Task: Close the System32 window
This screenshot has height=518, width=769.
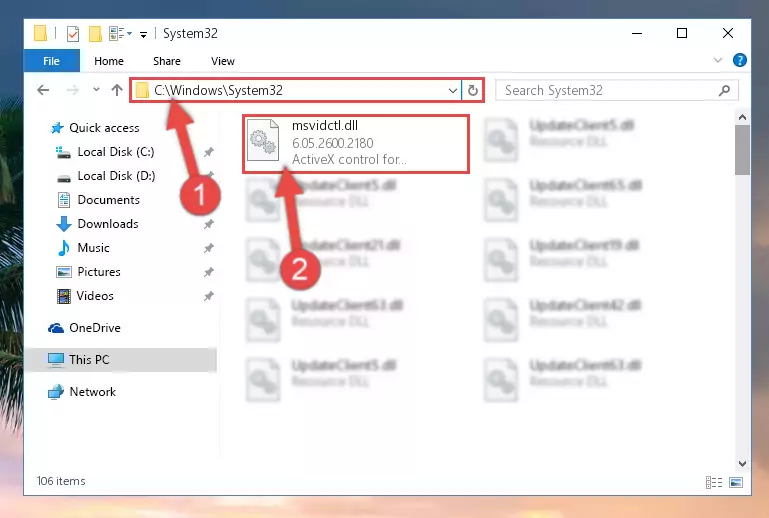Action: click(728, 33)
